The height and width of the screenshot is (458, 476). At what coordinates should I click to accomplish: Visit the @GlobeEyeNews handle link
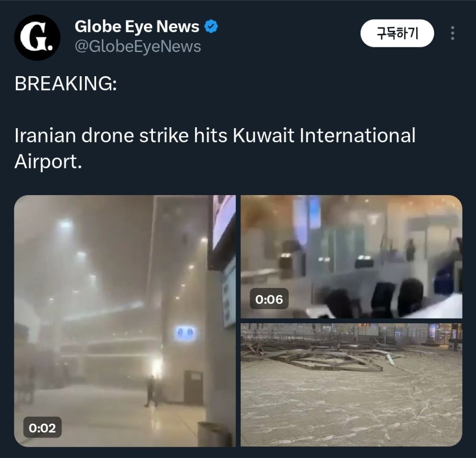point(138,46)
